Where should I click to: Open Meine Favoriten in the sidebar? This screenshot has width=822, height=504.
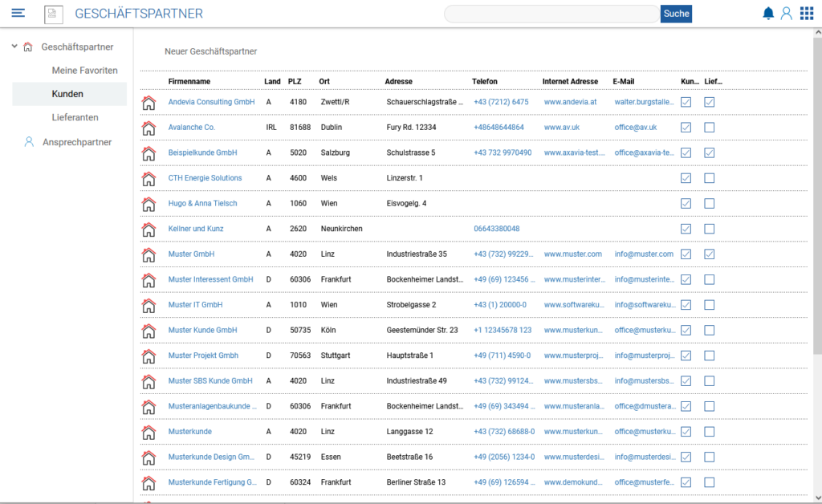(85, 71)
